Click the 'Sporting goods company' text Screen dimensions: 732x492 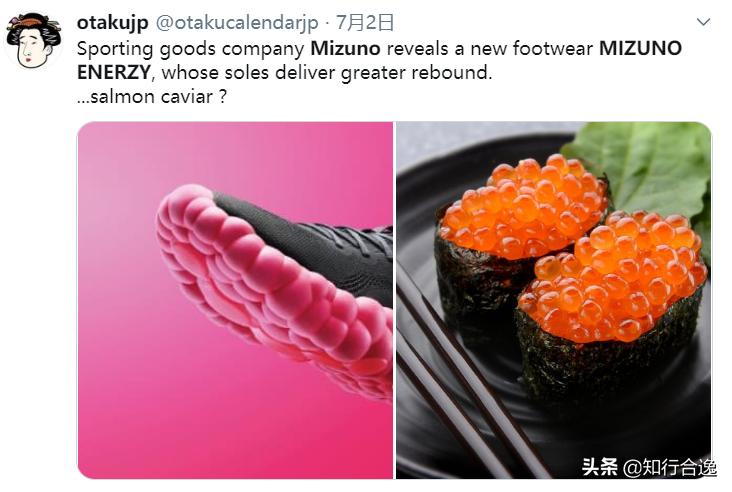click(x=190, y=49)
